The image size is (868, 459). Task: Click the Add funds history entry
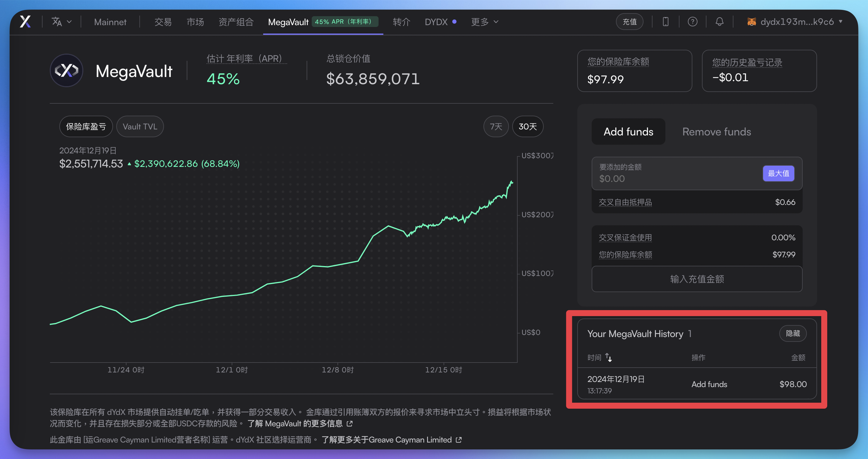pos(709,384)
